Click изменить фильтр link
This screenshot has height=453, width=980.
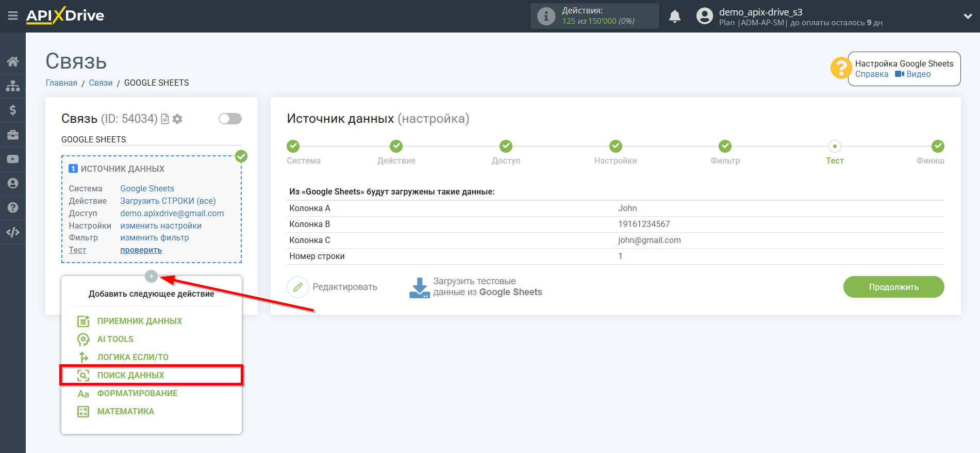155,237
